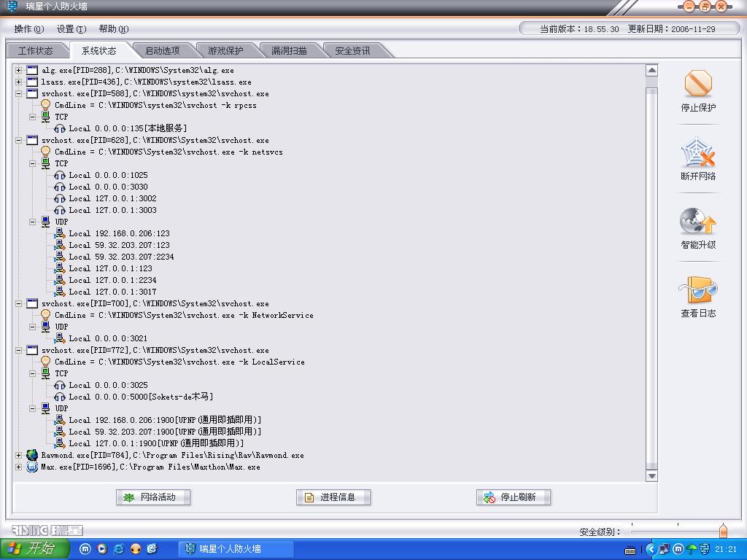Collapse TCP branch under svchost PID=772
The width and height of the screenshot is (747, 560).
tap(32, 374)
